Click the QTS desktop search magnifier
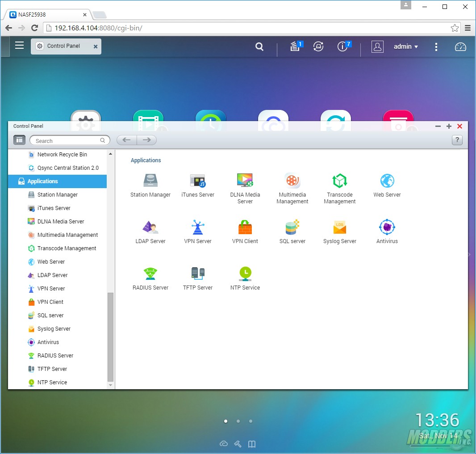The height and width of the screenshot is (454, 476). pos(259,46)
